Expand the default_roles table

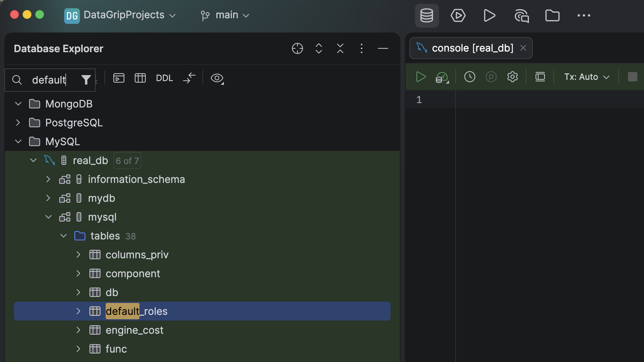click(79, 311)
